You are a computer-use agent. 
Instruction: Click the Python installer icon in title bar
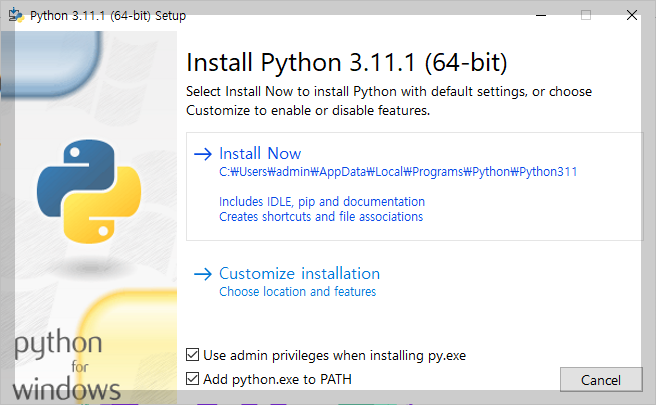click(x=16, y=15)
